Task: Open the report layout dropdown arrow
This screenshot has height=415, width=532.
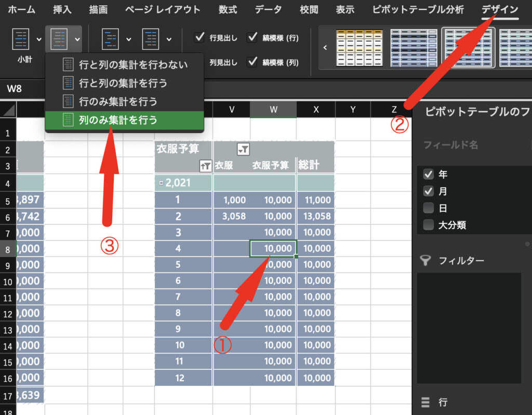Action: 129,40
